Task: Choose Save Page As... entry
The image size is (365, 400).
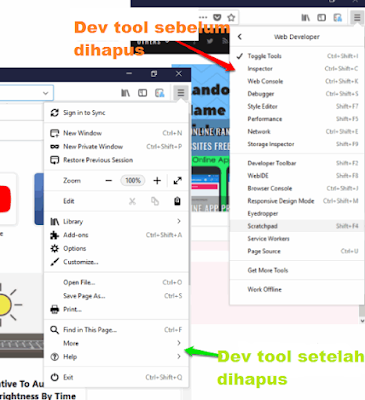Action: [116, 296]
